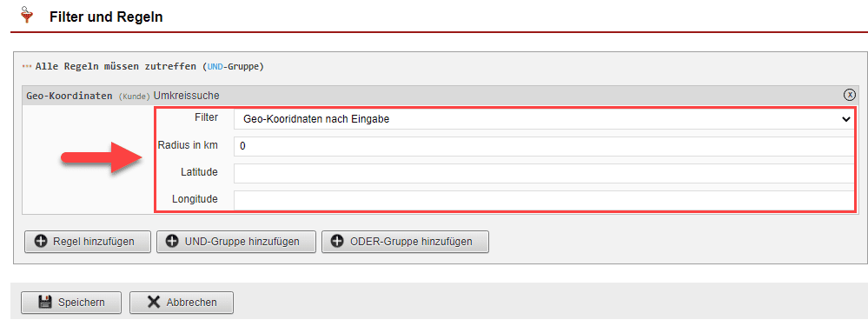Click the Latitude label text

[x=199, y=172]
